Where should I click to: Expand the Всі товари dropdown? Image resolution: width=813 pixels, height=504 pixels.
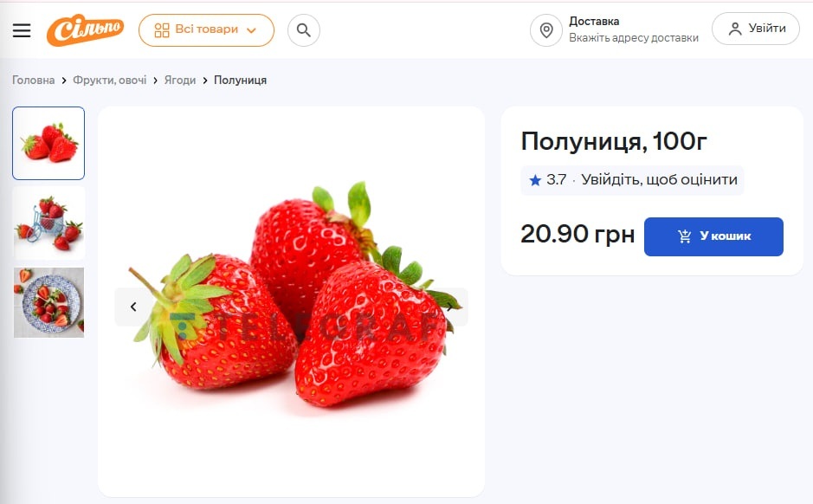coord(206,30)
